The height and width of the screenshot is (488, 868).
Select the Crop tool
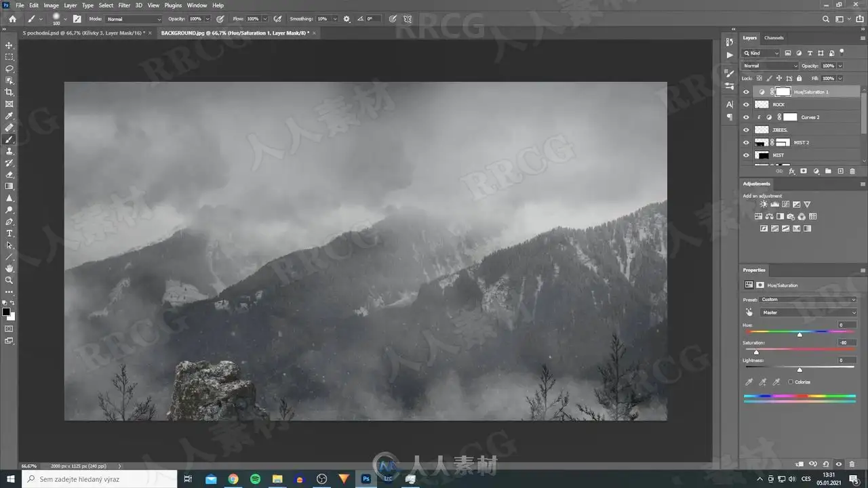point(9,92)
